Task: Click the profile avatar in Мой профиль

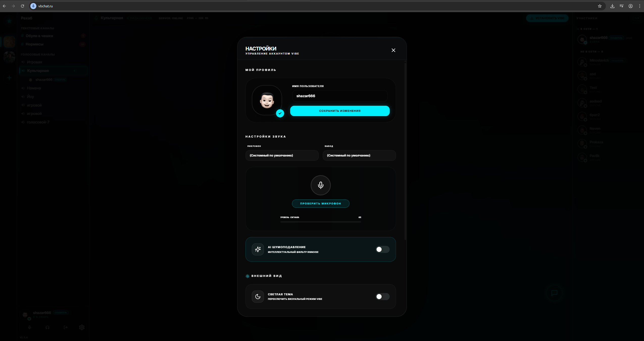Action: (267, 100)
